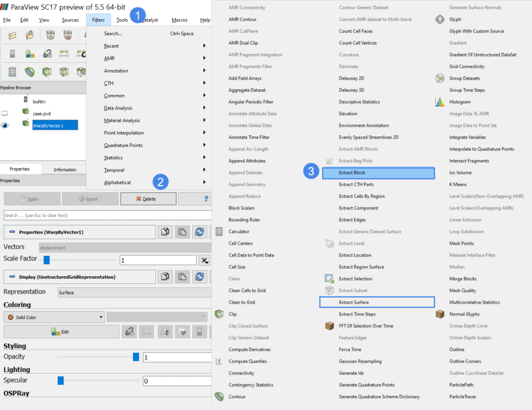This screenshot has width=532, height=410.
Task: Open the Representation dropdown showing Surface
Action: 134,292
